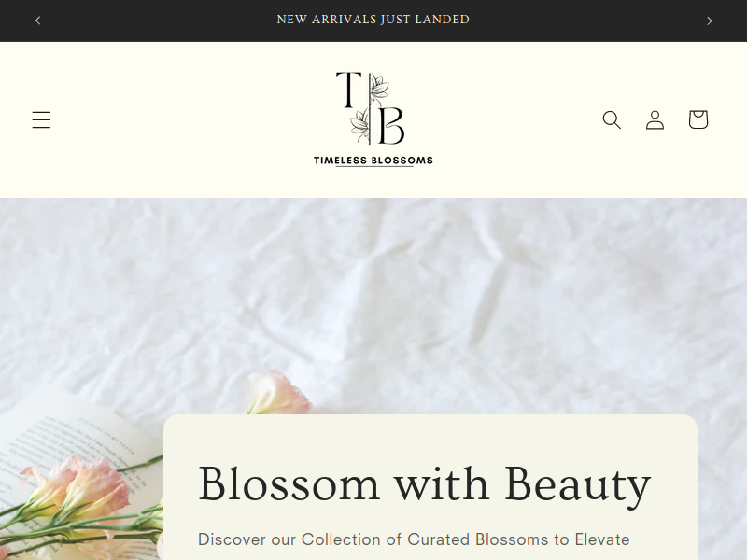Click the Blossom with Beauty heading
The image size is (747, 560).
[424, 484]
